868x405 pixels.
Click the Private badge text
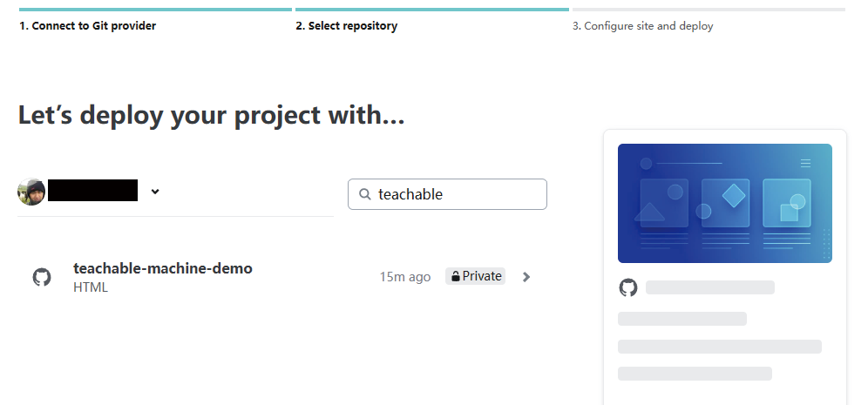pyautogui.click(x=482, y=276)
